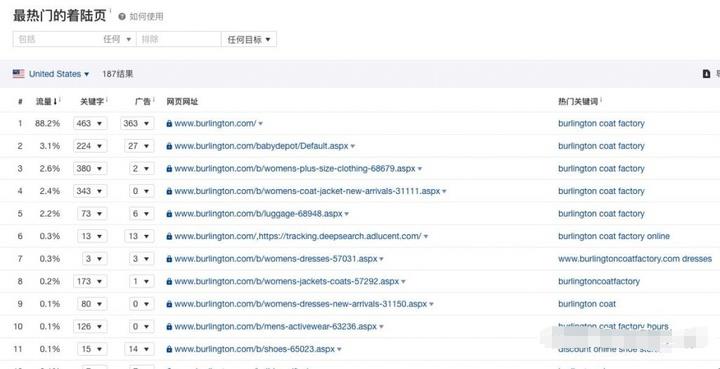Open the 任何 dropdown in include filter
Screen dimensions: 720x369
click(x=118, y=39)
